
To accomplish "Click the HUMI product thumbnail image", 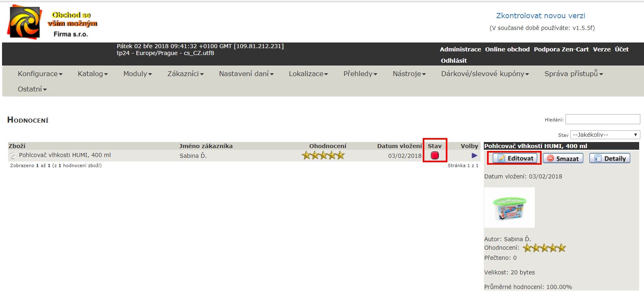I will (x=509, y=208).
